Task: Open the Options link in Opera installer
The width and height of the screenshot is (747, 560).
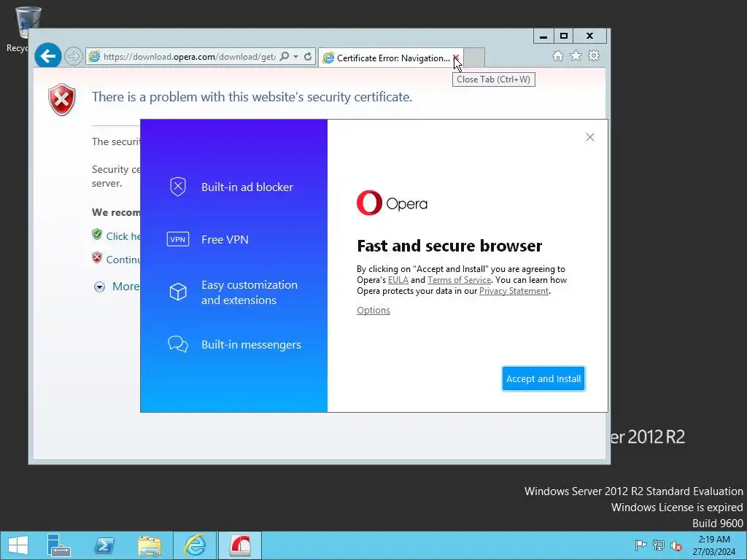Action: click(373, 310)
